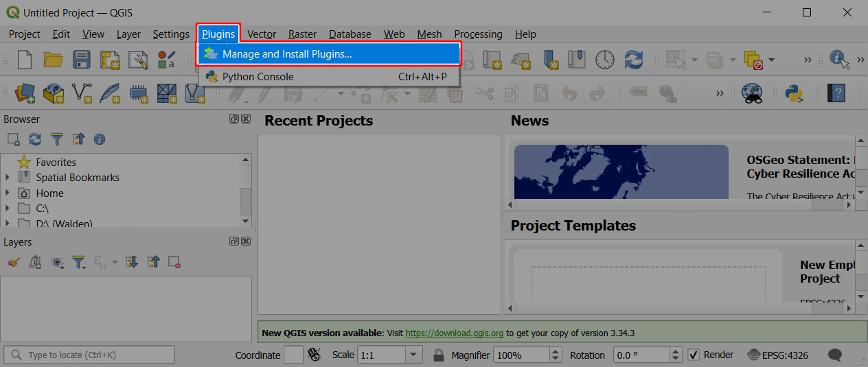Viewport: 868px width, 367px height.
Task: Click the Type to locate search field
Action: [89, 355]
